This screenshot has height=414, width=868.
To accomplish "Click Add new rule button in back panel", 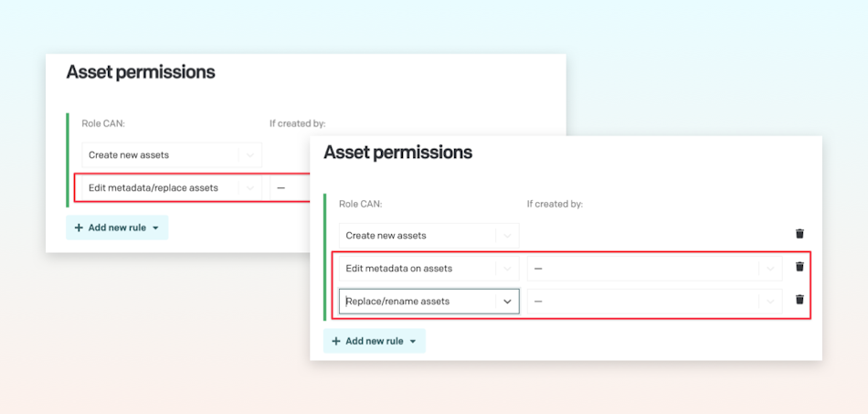I will [117, 228].
